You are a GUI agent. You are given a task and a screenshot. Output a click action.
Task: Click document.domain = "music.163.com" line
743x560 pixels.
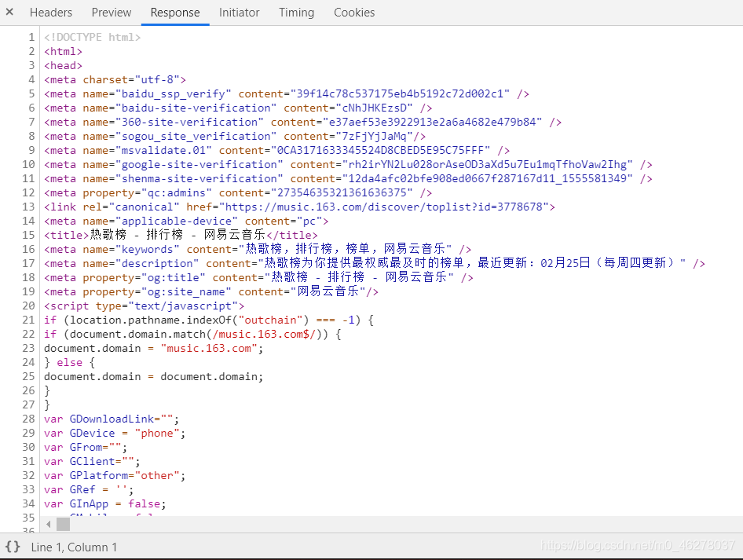tap(154, 348)
